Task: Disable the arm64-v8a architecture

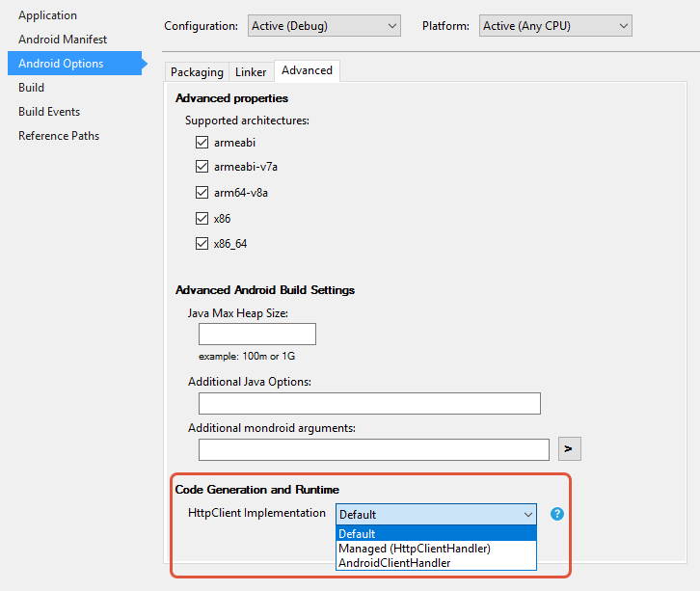Action: (202, 193)
